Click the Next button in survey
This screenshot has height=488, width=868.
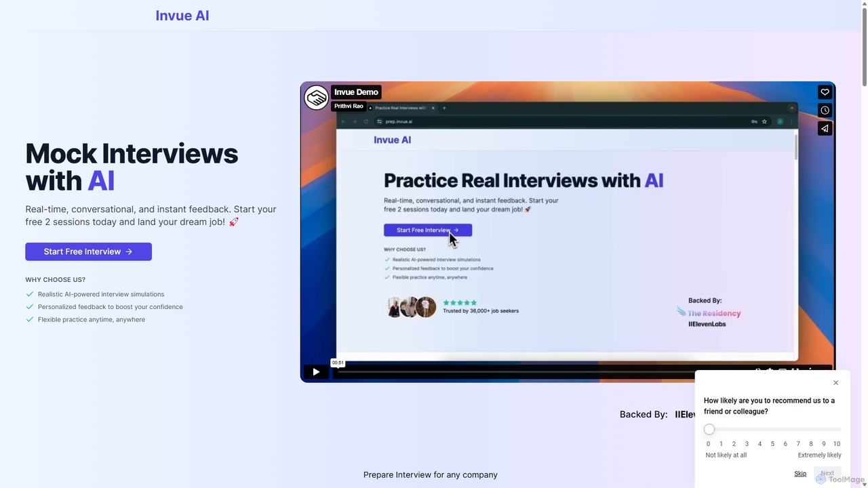coord(827,474)
